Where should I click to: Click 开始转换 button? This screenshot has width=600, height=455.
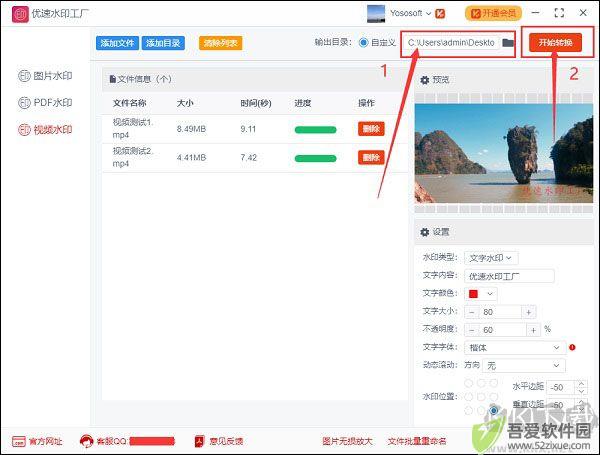pos(555,42)
